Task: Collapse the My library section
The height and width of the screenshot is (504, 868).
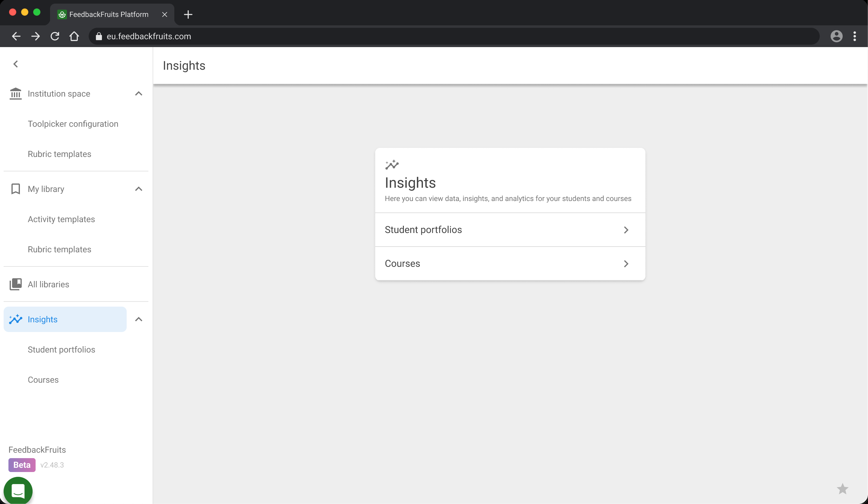Action: (138, 189)
